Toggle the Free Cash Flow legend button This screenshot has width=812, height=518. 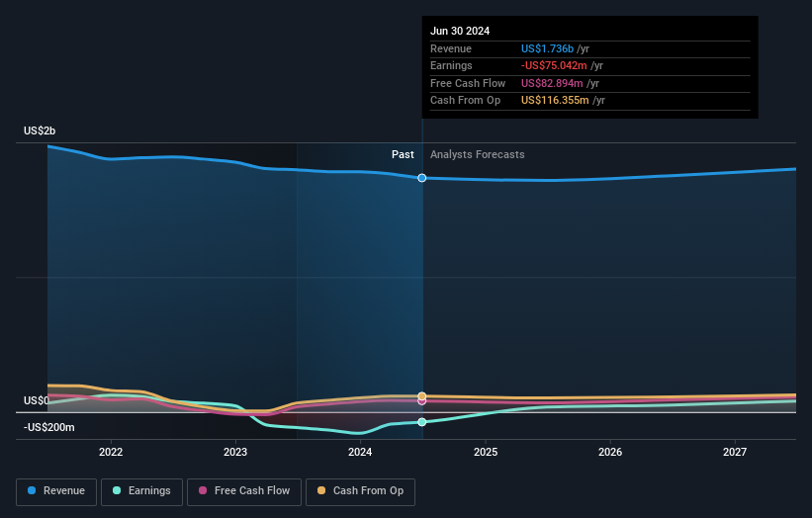click(x=244, y=491)
